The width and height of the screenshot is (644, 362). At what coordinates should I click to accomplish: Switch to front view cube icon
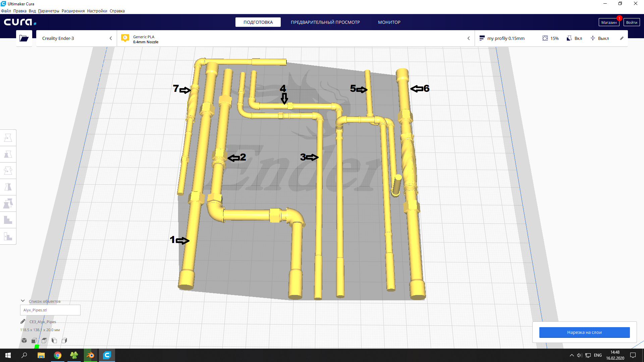point(34,341)
